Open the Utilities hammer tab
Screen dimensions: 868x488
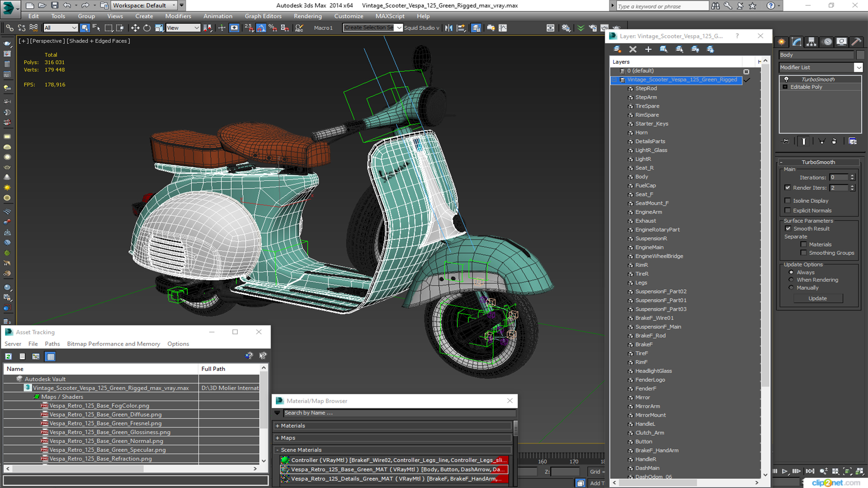(x=856, y=42)
